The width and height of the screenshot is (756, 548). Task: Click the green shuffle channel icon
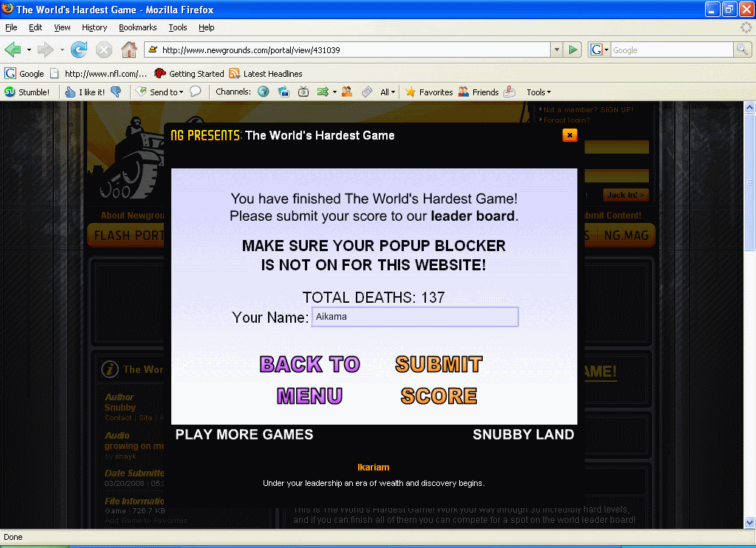[x=323, y=92]
